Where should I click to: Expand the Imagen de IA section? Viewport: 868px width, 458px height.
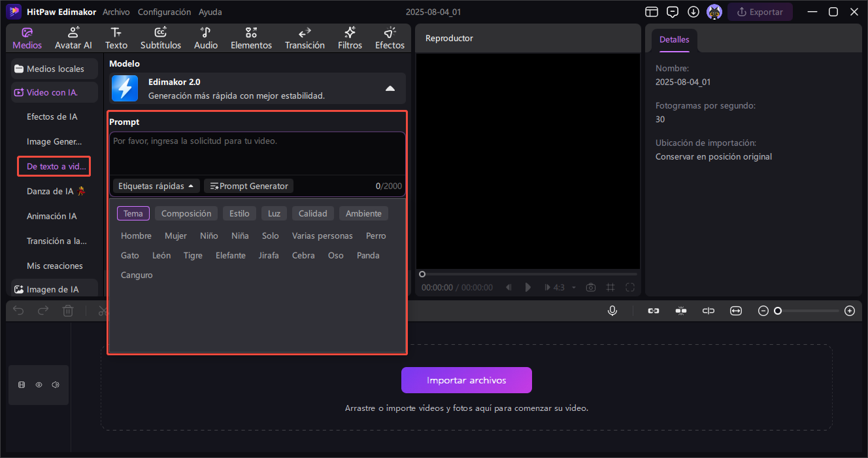[55, 289]
